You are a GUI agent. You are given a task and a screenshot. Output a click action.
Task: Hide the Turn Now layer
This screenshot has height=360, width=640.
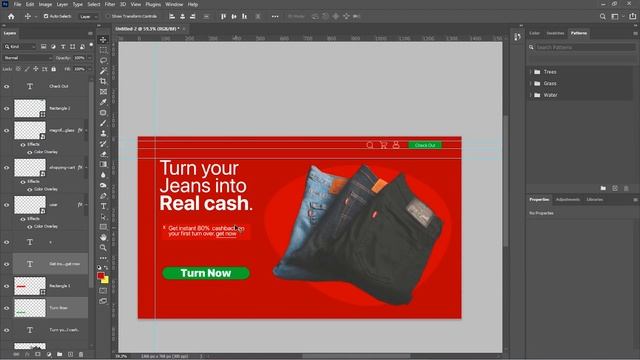7,308
